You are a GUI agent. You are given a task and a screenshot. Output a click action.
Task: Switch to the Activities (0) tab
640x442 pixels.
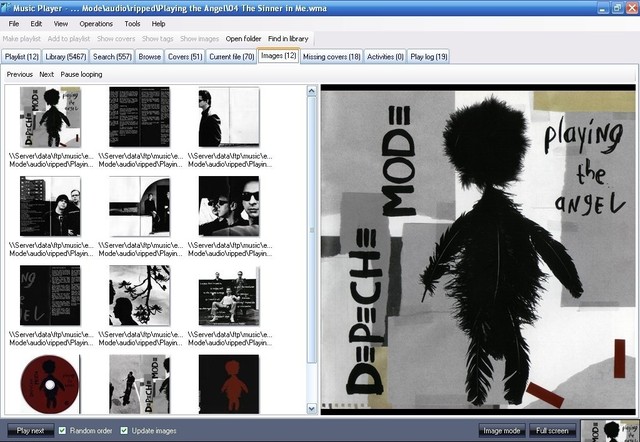click(x=385, y=57)
